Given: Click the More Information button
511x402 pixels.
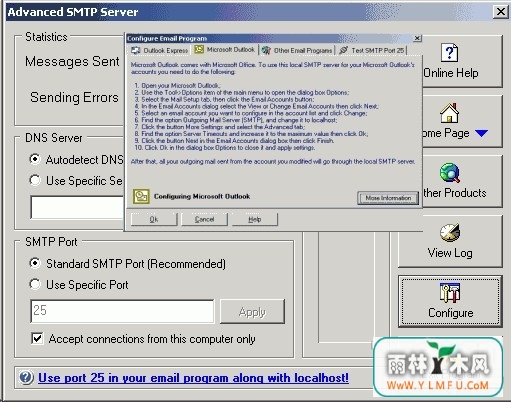Looking at the screenshot, I should 388,198.
